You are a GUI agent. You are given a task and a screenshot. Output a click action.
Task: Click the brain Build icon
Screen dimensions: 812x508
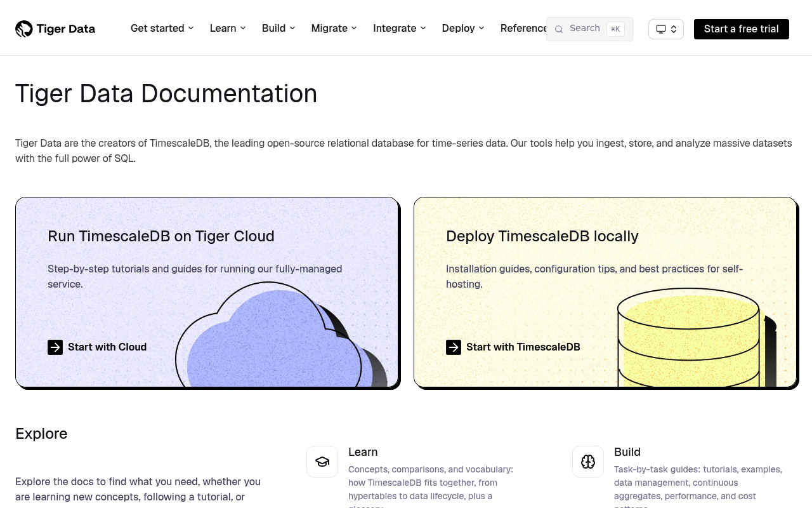pos(588,462)
